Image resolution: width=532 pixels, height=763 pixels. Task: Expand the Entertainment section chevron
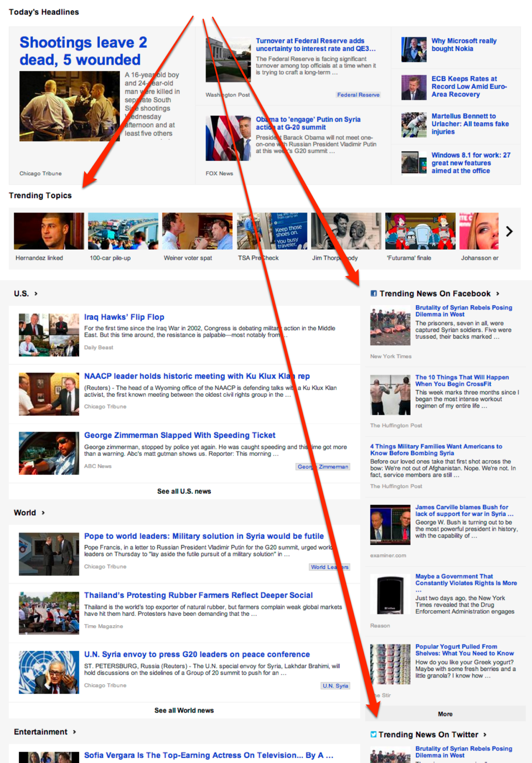pyautogui.click(x=74, y=732)
